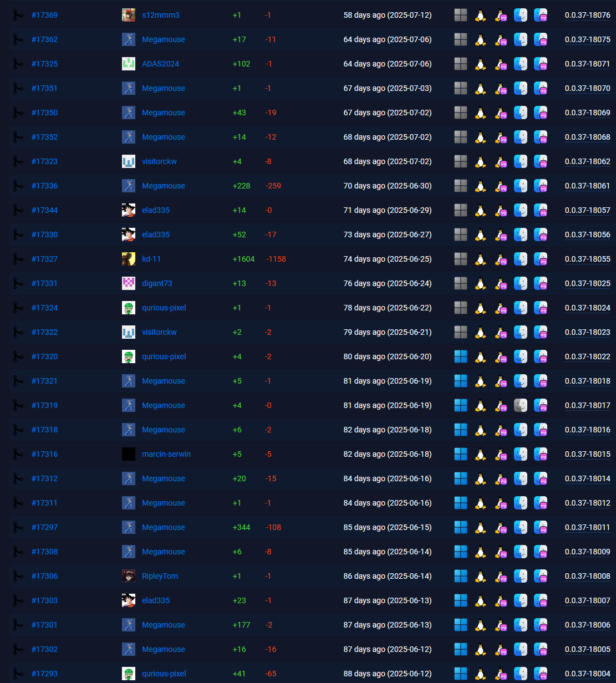This screenshot has height=683, width=616.
Task: Click the greyed Windows icon for build 0.0.37-18069
Action: tap(461, 113)
